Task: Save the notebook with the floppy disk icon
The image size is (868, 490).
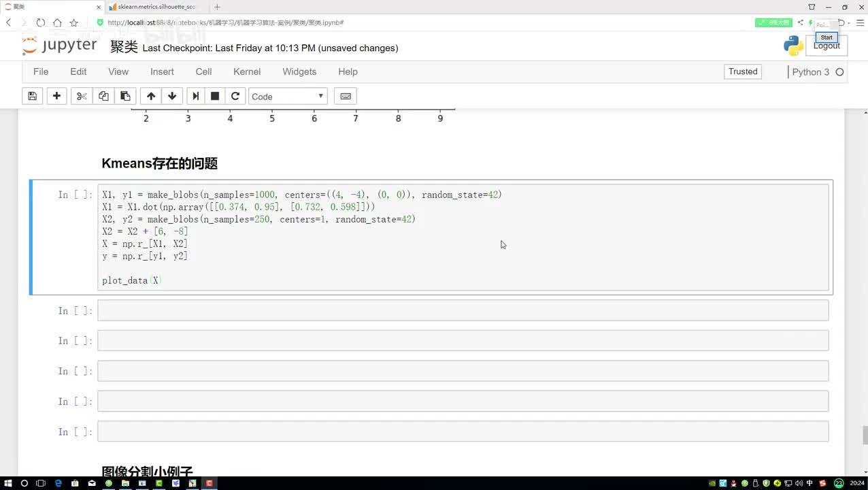Action: (x=32, y=96)
